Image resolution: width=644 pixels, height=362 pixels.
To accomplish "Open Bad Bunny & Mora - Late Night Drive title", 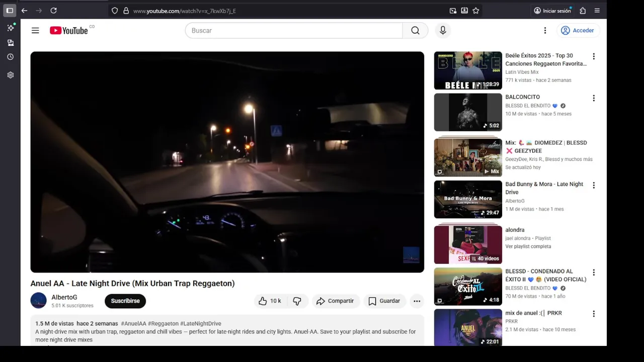I will (544, 188).
